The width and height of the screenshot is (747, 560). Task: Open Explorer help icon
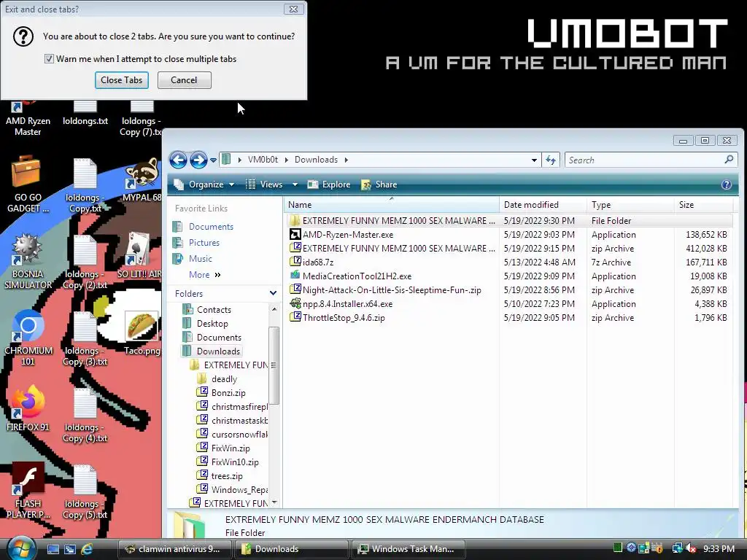pos(727,184)
